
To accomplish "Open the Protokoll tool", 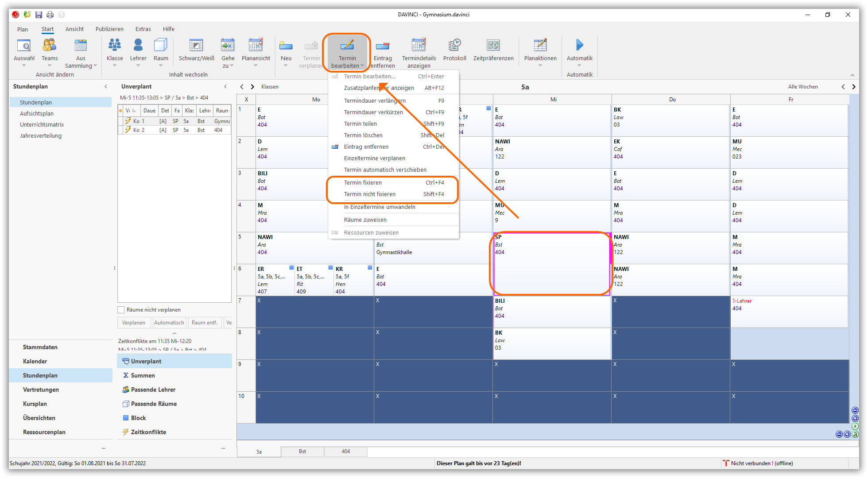I will point(454,45).
